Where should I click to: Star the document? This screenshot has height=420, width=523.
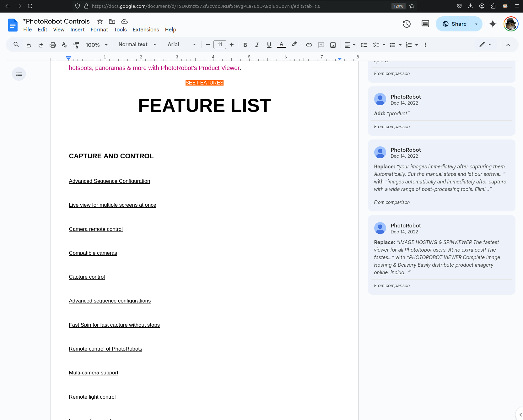pyautogui.click(x=100, y=21)
